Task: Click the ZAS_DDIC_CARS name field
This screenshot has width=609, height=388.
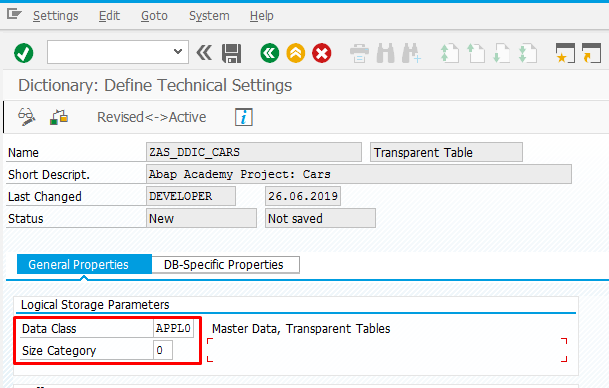Action: [x=254, y=152]
